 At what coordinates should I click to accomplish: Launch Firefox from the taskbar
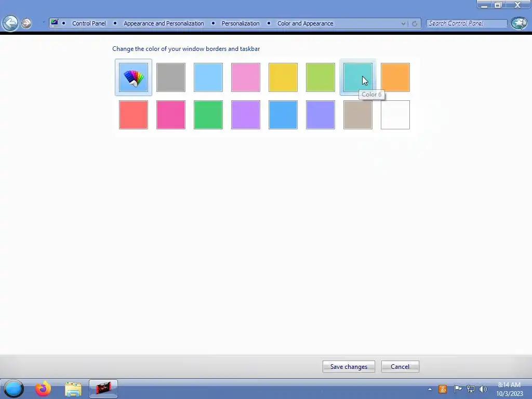(x=43, y=389)
